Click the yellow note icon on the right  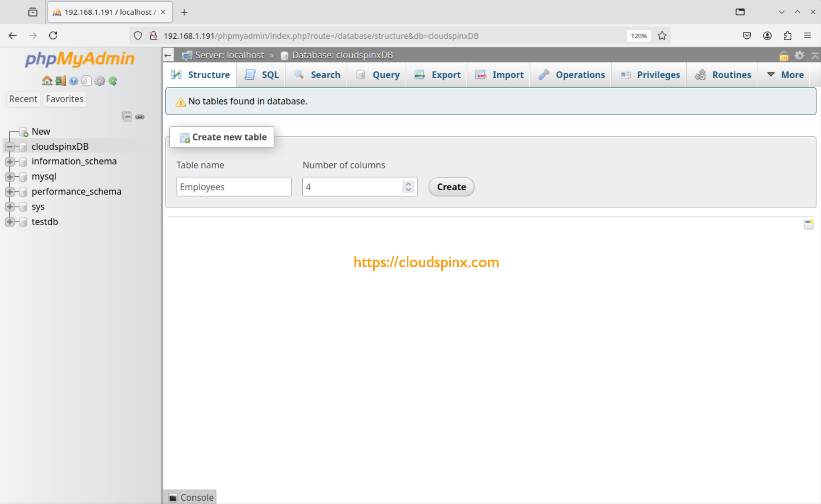pyautogui.click(x=808, y=225)
